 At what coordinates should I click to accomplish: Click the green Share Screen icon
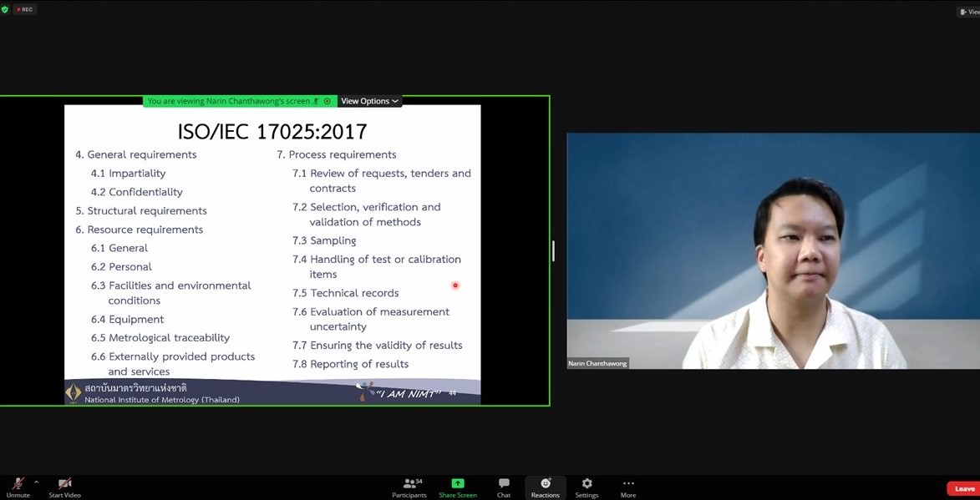tap(457, 483)
